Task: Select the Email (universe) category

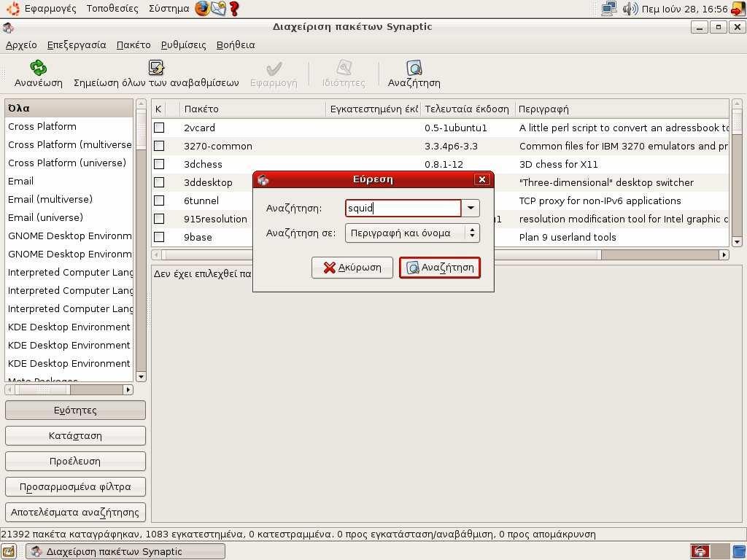Action: pyautogui.click(x=69, y=217)
